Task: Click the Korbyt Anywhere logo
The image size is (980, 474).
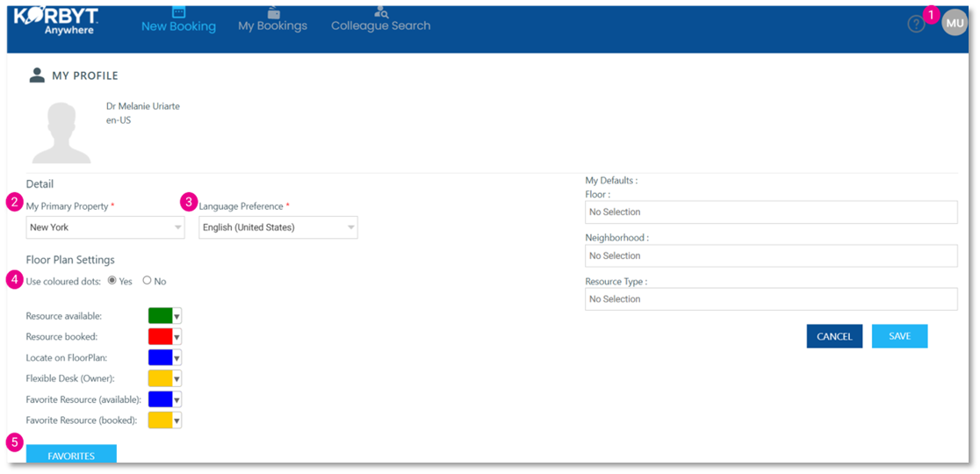Action: tap(56, 21)
